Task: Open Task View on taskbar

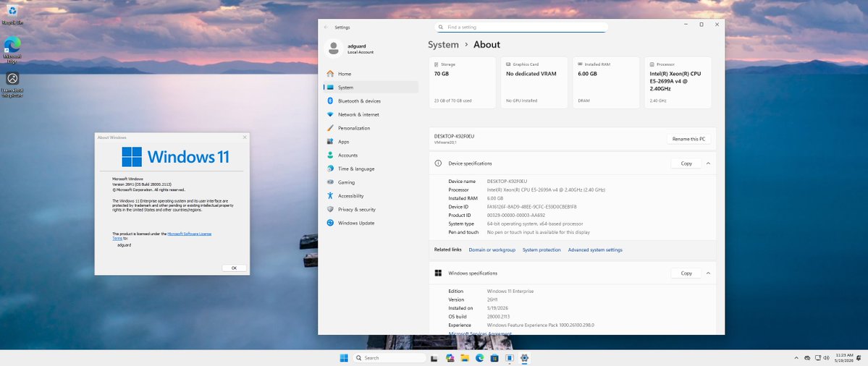Action: click(x=434, y=358)
